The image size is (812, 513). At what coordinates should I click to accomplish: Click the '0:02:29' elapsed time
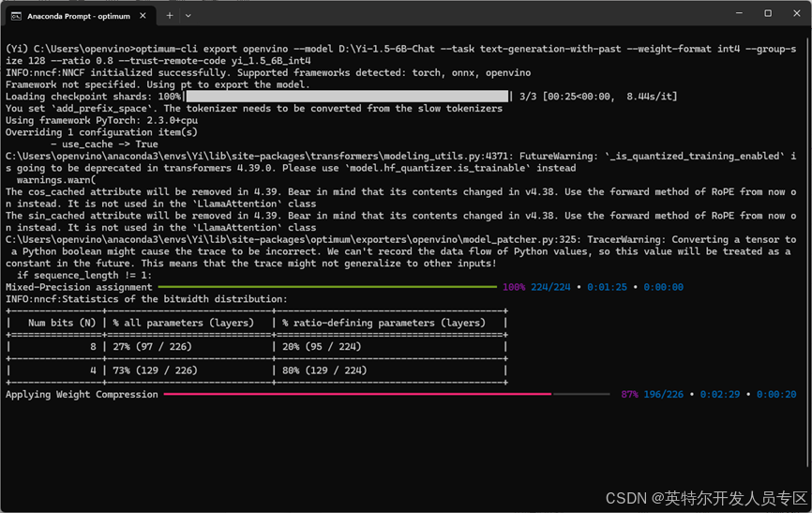pyautogui.click(x=720, y=394)
